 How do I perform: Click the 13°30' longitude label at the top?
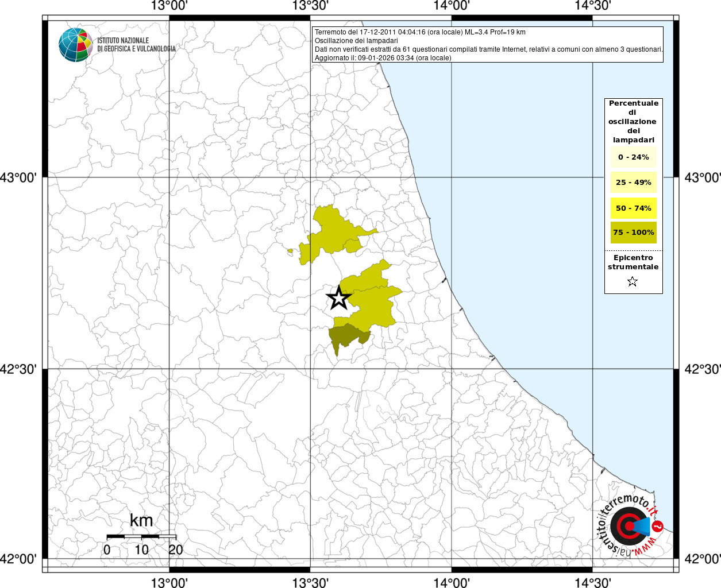[x=310, y=6]
